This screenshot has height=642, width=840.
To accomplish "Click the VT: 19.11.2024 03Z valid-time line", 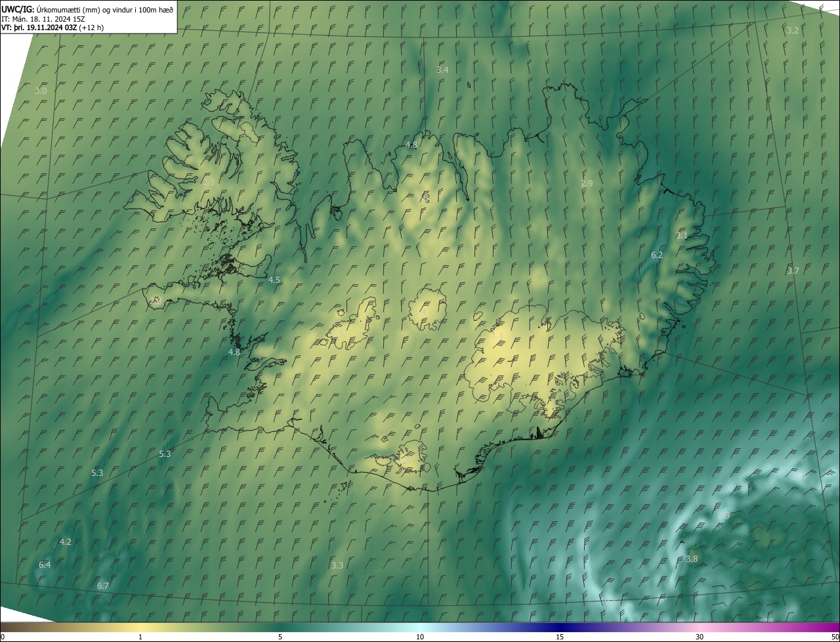I will pos(52,28).
